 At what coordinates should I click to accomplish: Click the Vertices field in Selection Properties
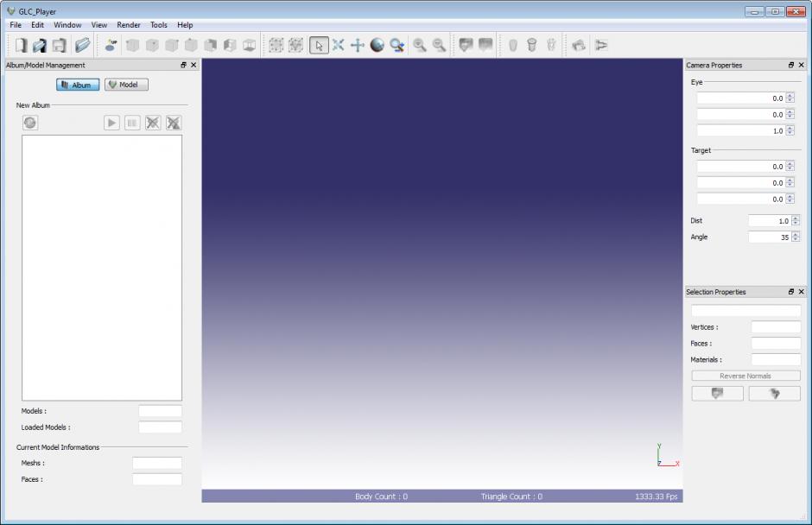776,327
